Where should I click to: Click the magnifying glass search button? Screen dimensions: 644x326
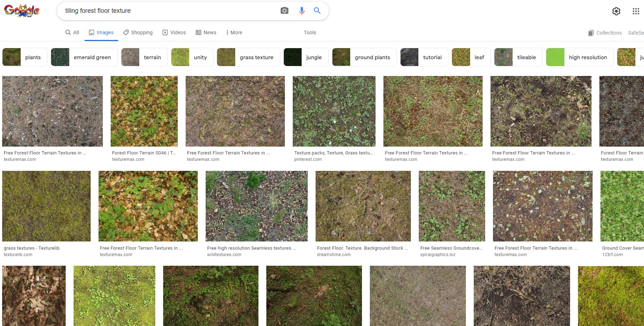click(x=317, y=11)
